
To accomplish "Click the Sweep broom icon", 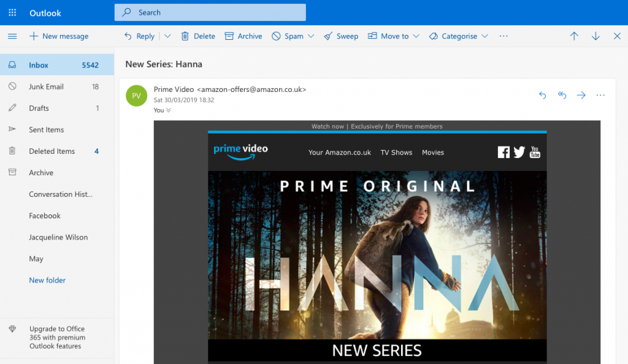I will pos(328,36).
